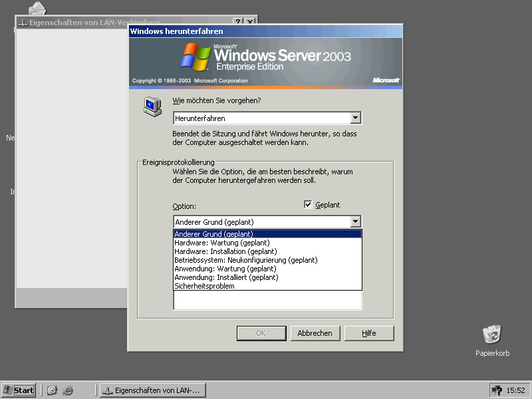Select 'Anwendung: Installiert (geplant)' entry
The height and width of the screenshot is (399, 532).
point(267,277)
